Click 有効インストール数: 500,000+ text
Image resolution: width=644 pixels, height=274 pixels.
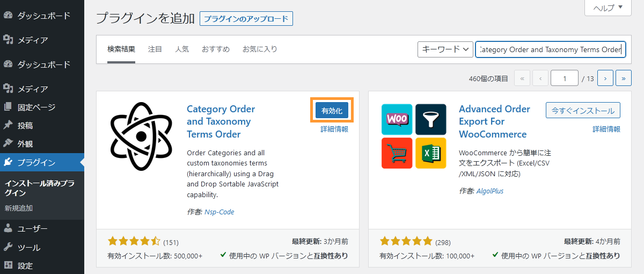(155, 256)
